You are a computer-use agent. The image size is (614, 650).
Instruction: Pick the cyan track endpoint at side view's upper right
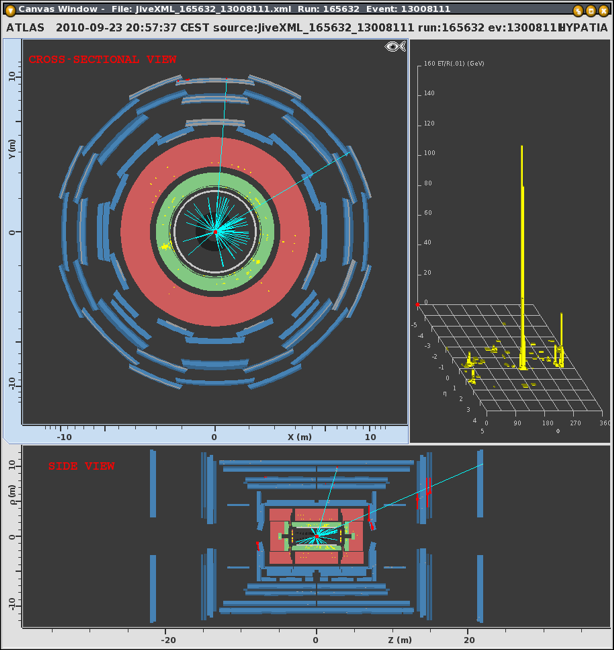click(483, 463)
